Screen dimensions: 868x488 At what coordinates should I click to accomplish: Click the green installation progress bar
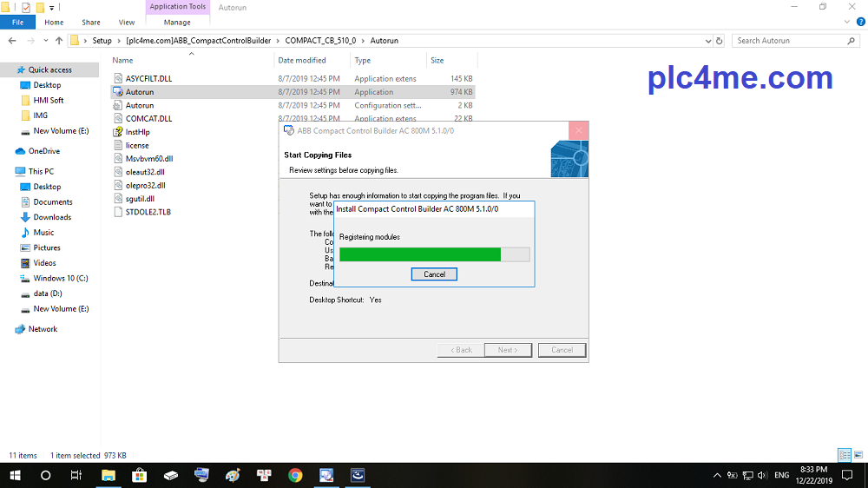tap(420, 254)
